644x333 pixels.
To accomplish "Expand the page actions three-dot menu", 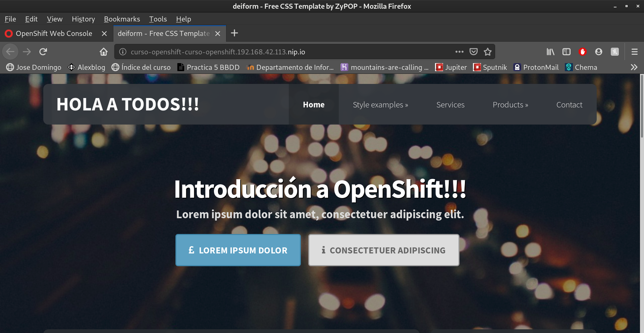I will pos(459,52).
